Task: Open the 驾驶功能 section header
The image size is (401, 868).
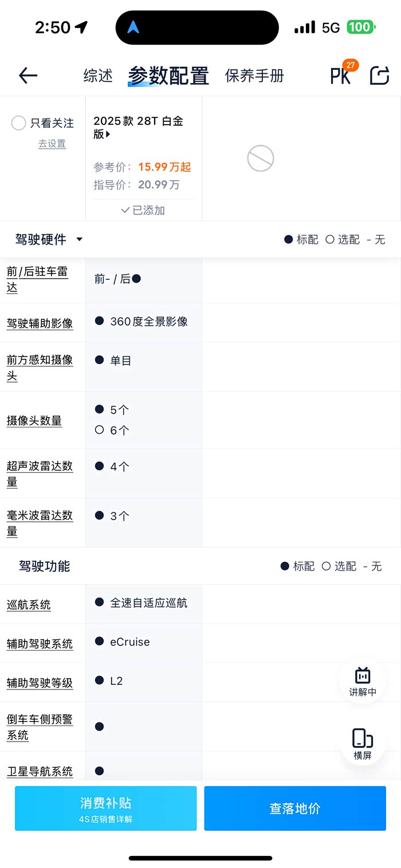Action: (x=45, y=566)
